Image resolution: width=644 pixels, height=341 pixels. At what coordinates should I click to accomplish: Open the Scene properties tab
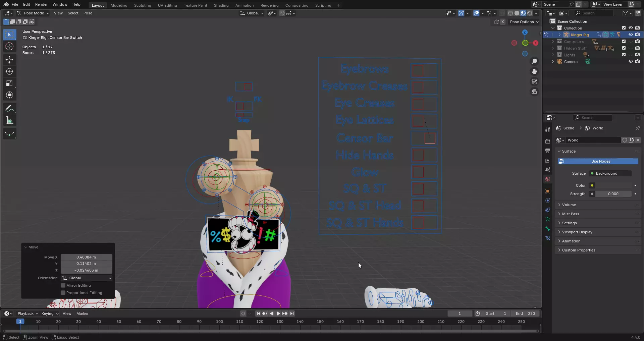click(x=548, y=169)
